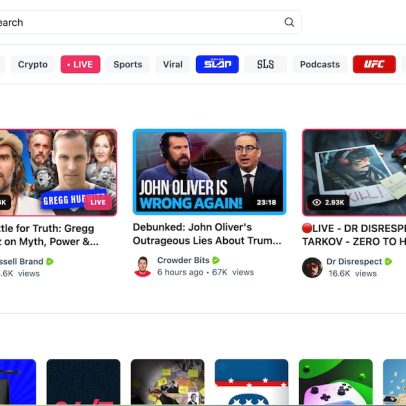Select the Sports category filter

click(x=128, y=64)
